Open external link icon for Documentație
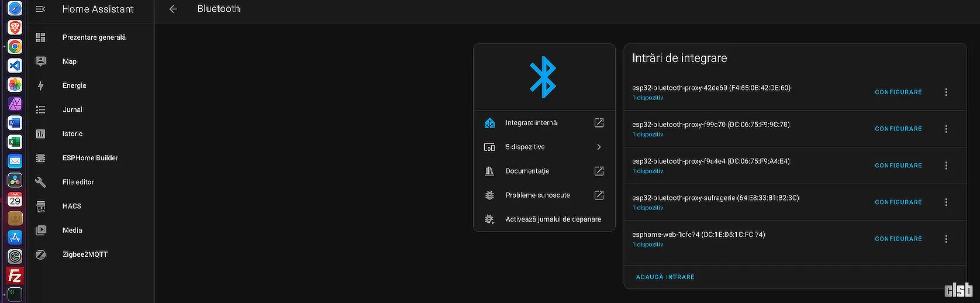The image size is (980, 303). point(599,171)
